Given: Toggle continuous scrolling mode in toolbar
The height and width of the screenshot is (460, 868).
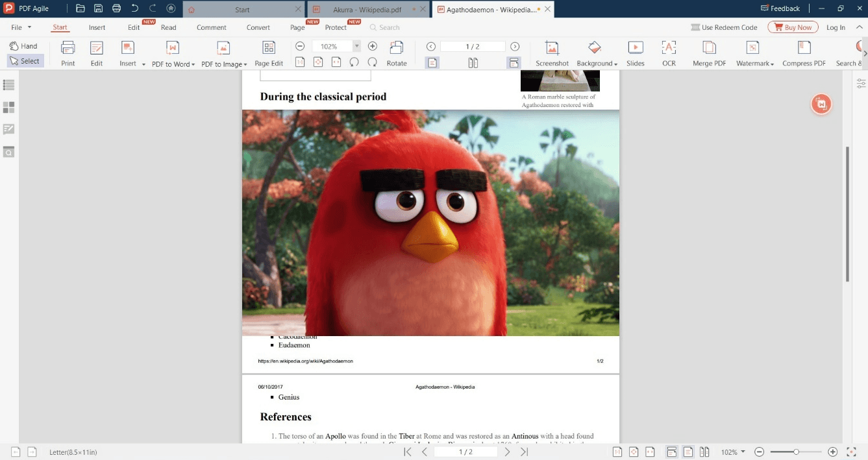Looking at the screenshot, I should click(x=514, y=62).
